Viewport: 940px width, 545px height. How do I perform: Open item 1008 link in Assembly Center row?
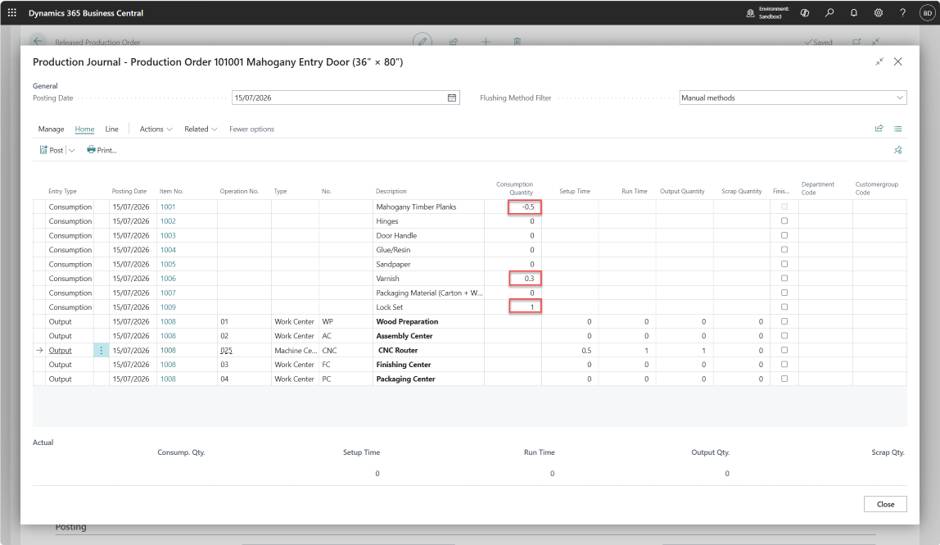(x=168, y=336)
